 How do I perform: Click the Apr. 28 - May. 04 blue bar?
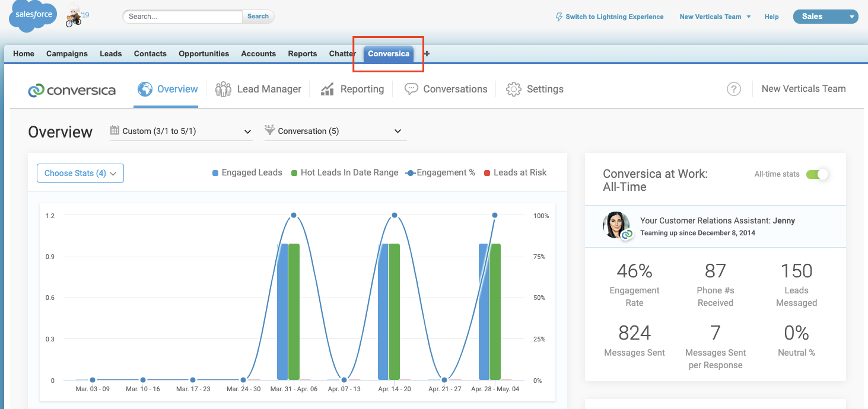click(484, 312)
